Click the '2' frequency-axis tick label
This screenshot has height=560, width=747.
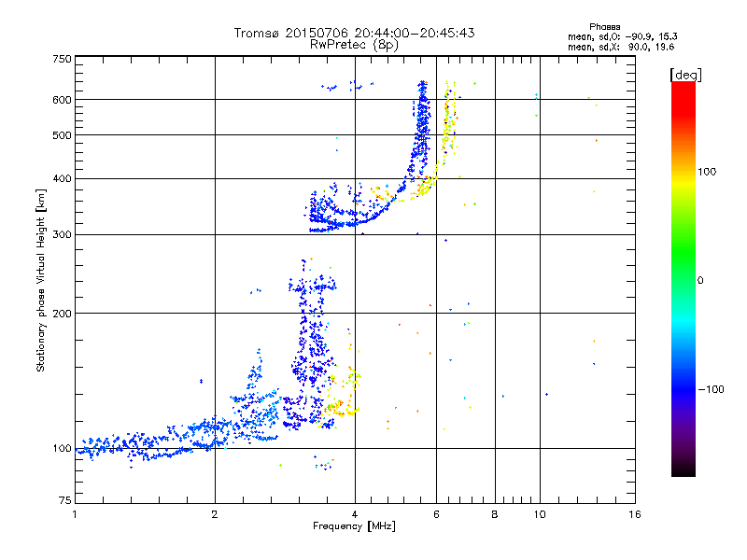(215, 514)
